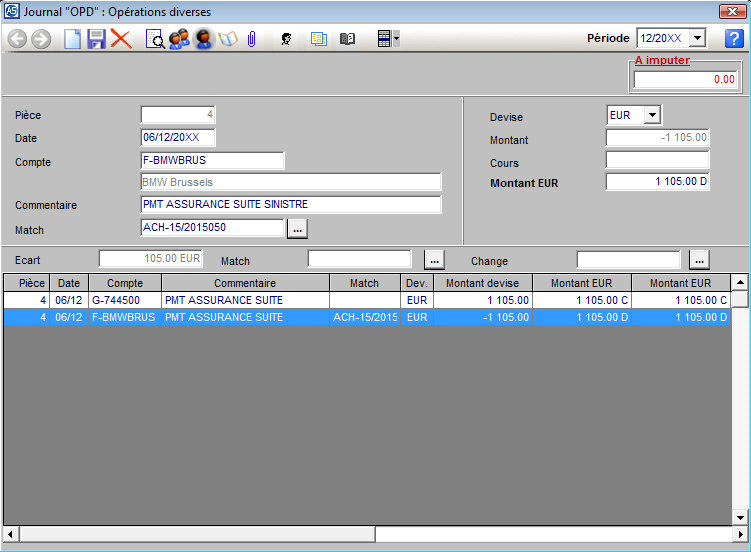This screenshot has width=751, height=552.
Task: Click the Commentaire column header
Action: (245, 283)
